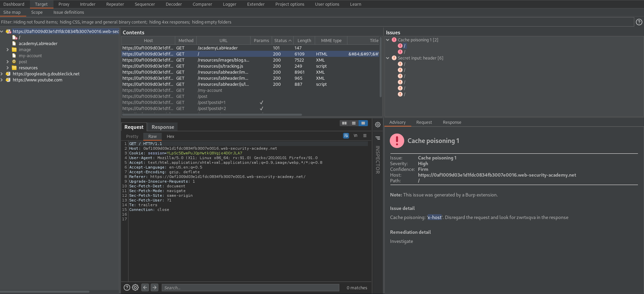The image size is (644, 294).
Task: Toggle show non-printable characters (\n)
Action: tap(355, 136)
